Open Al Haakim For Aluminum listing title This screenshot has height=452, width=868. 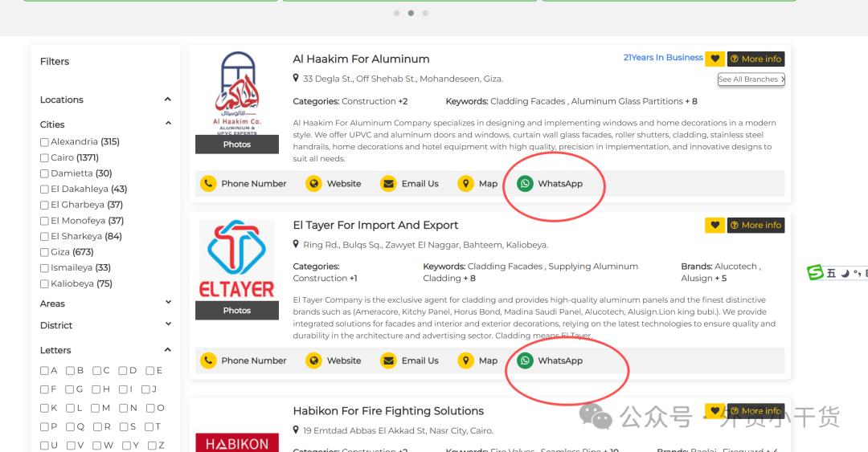[361, 59]
